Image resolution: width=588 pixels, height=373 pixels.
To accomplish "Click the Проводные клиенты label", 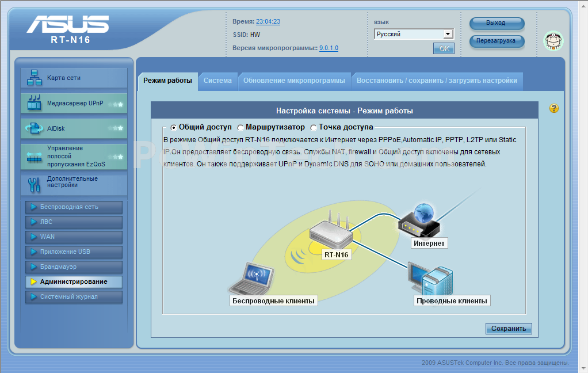I will pyautogui.click(x=452, y=300).
